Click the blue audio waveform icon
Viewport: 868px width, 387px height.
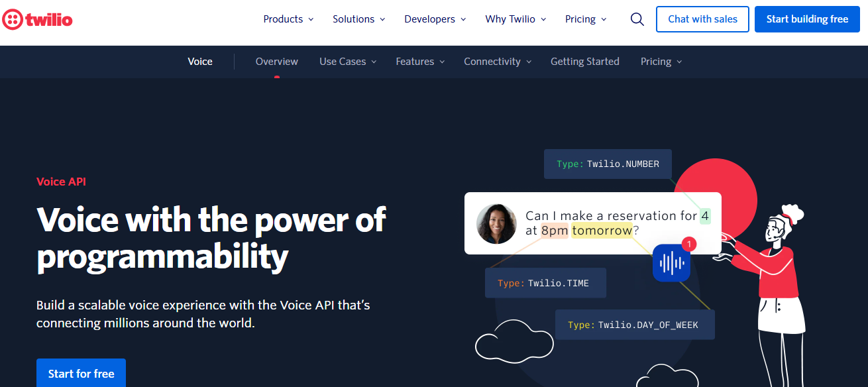coord(671,262)
